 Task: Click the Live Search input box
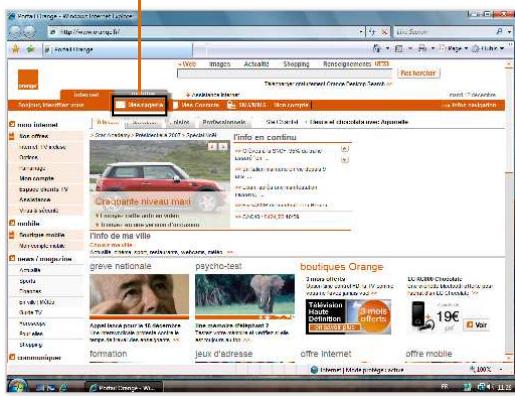443,32
